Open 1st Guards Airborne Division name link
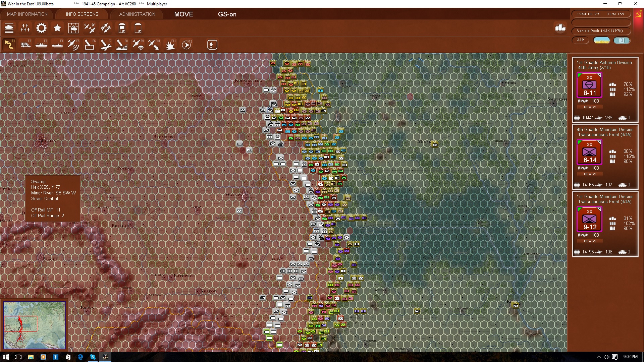This screenshot has height=362, width=644. 604,62
